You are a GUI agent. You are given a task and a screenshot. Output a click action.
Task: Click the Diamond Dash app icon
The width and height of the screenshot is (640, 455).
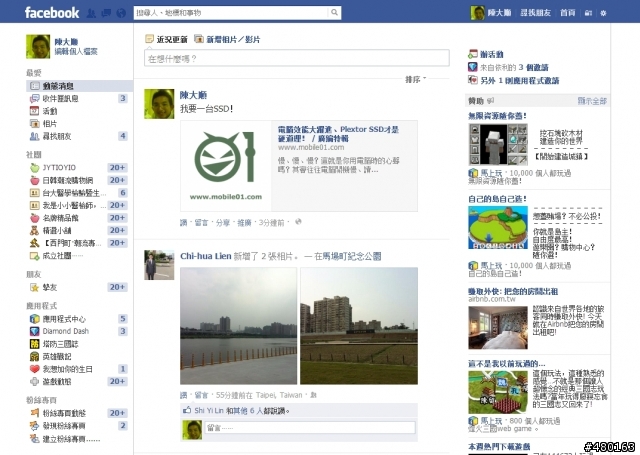(35, 331)
